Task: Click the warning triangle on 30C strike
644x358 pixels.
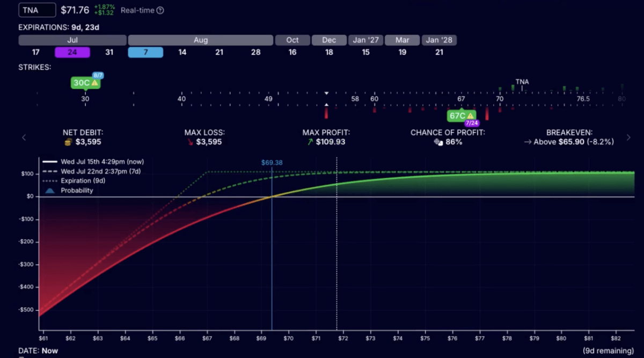Action: click(95, 83)
